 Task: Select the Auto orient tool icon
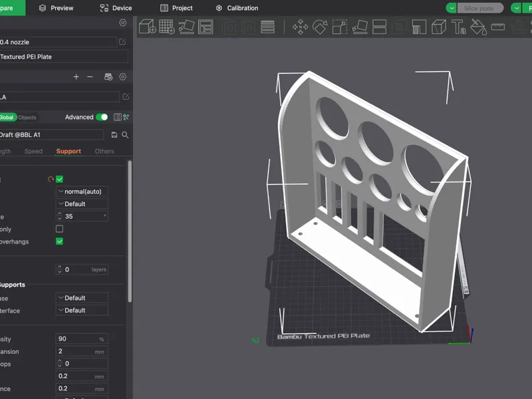[186, 27]
